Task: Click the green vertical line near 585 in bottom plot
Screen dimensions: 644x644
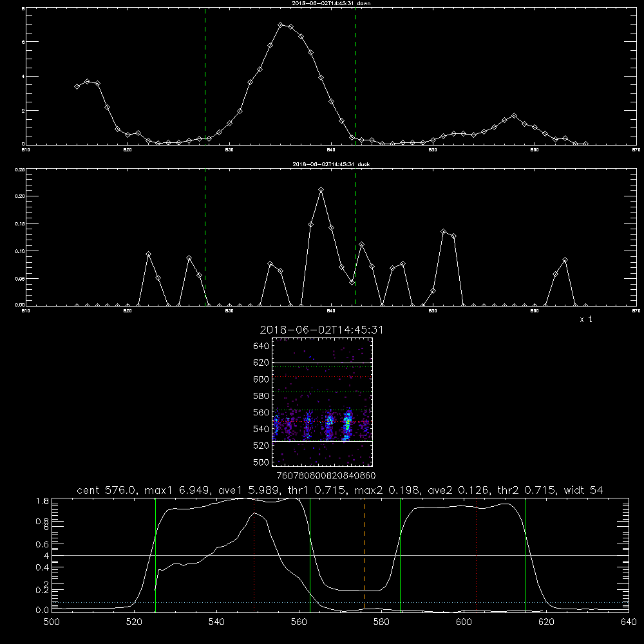Action: pos(400,555)
